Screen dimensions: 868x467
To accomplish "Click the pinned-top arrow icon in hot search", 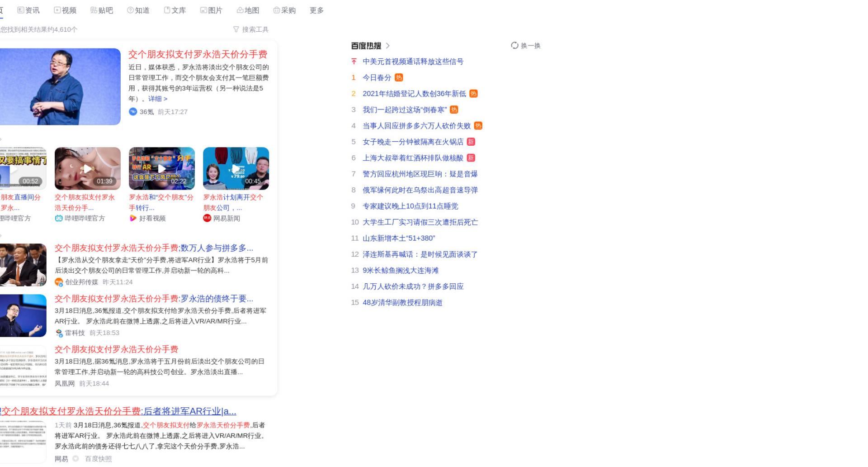I will pos(354,62).
